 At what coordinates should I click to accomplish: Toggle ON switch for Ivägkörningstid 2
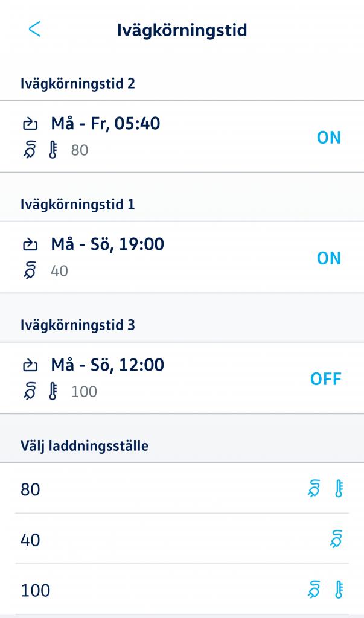[x=329, y=138]
